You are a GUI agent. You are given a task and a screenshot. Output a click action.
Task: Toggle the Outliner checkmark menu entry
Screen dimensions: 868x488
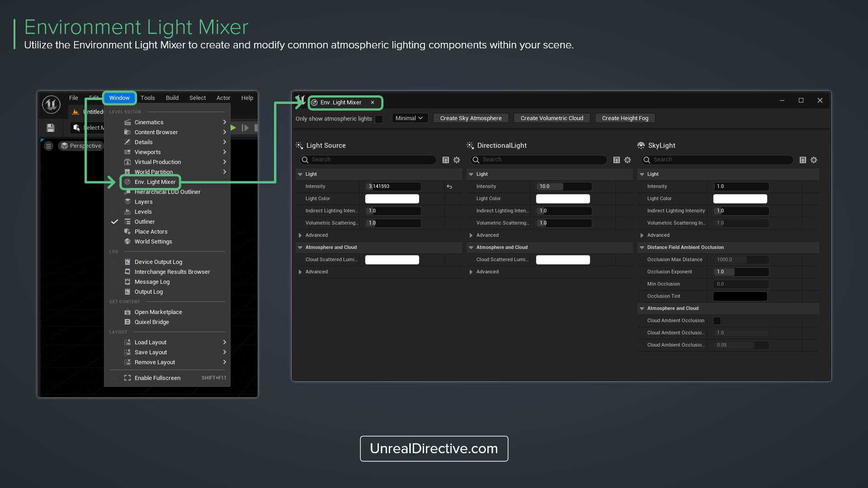pyautogui.click(x=145, y=222)
